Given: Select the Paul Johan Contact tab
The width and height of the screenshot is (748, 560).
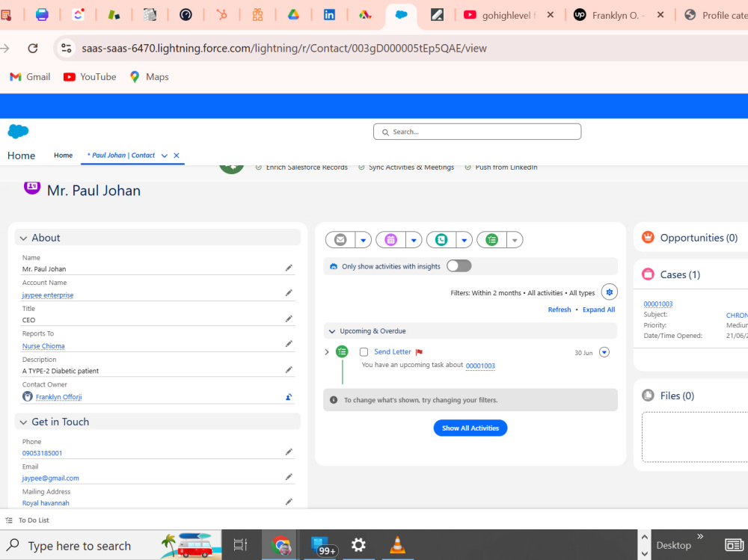Looking at the screenshot, I should (121, 155).
